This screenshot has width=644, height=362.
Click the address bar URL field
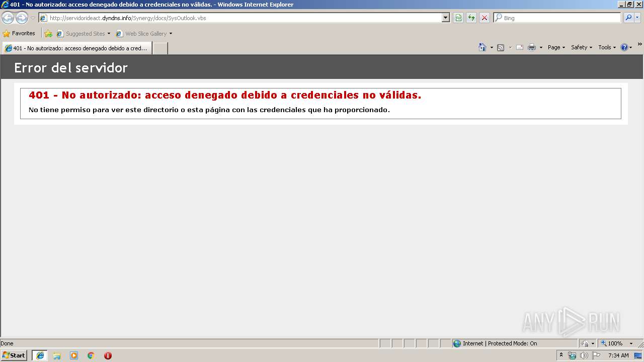pyautogui.click(x=240, y=18)
